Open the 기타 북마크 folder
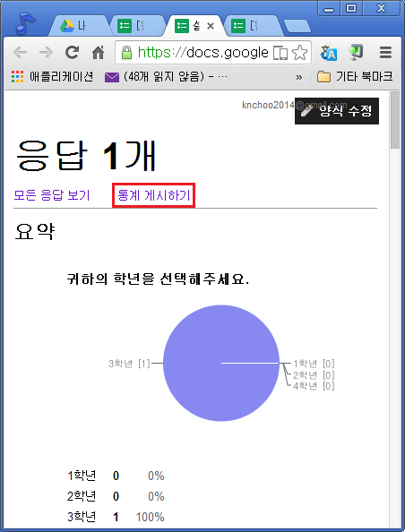 (355, 77)
